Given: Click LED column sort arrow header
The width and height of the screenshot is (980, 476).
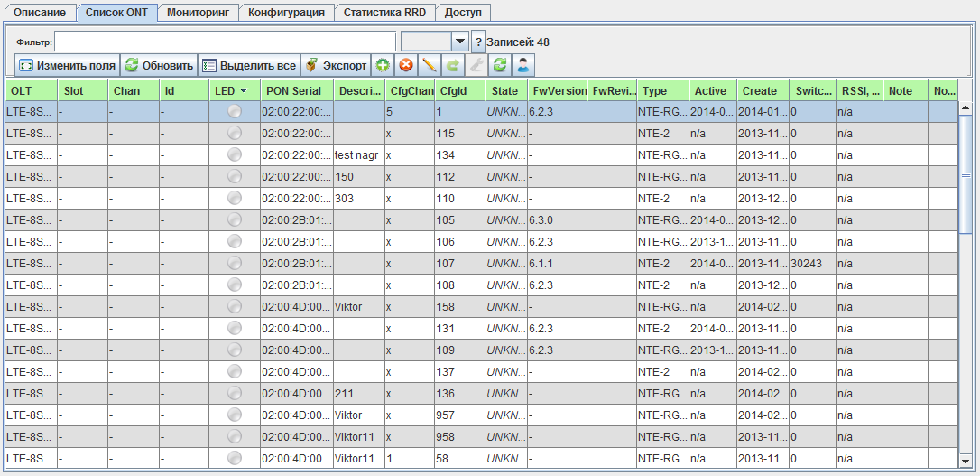Looking at the screenshot, I should pos(243,90).
